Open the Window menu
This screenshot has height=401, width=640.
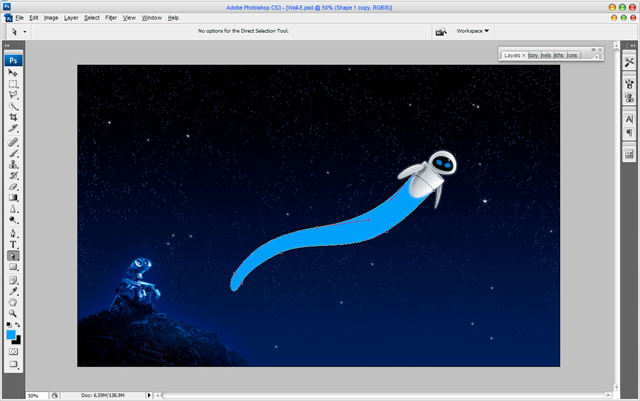(x=151, y=18)
